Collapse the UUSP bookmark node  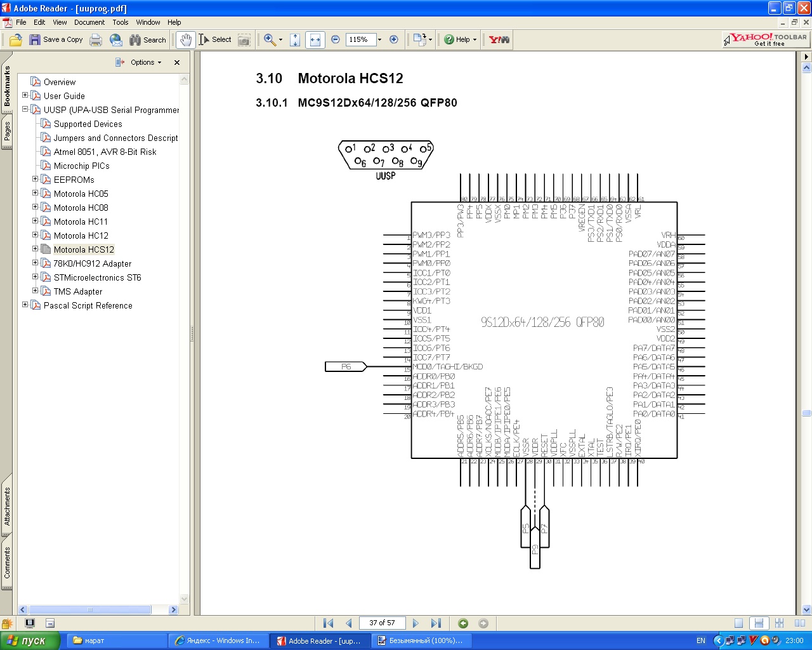(x=25, y=109)
